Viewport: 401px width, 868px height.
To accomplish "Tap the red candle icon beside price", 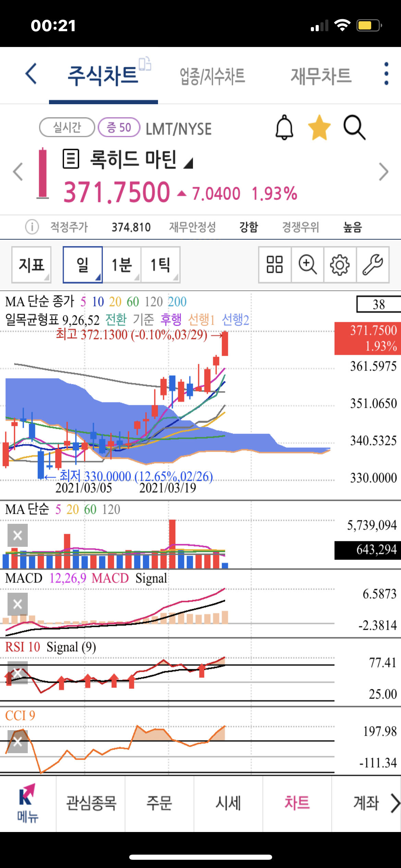I will tap(43, 173).
